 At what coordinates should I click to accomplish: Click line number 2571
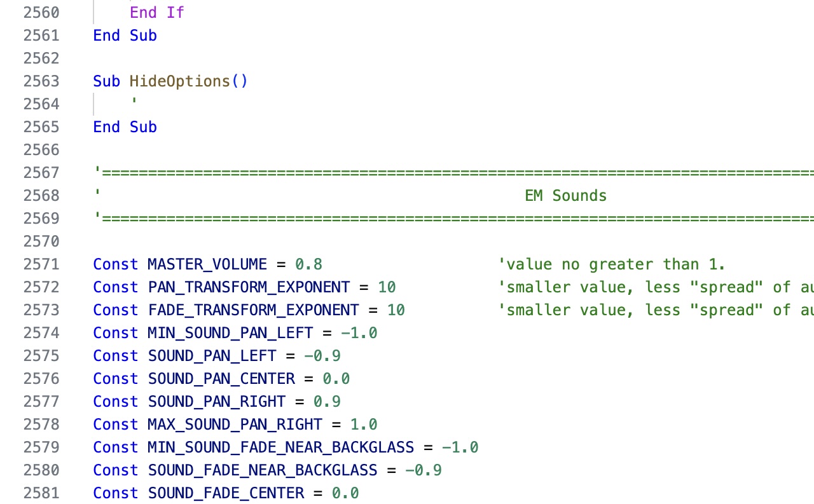tap(41, 264)
